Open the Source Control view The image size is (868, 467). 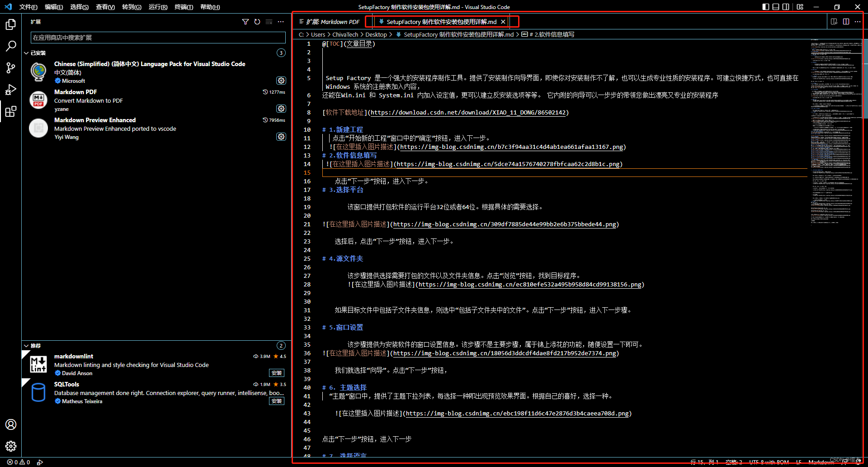(x=11, y=68)
